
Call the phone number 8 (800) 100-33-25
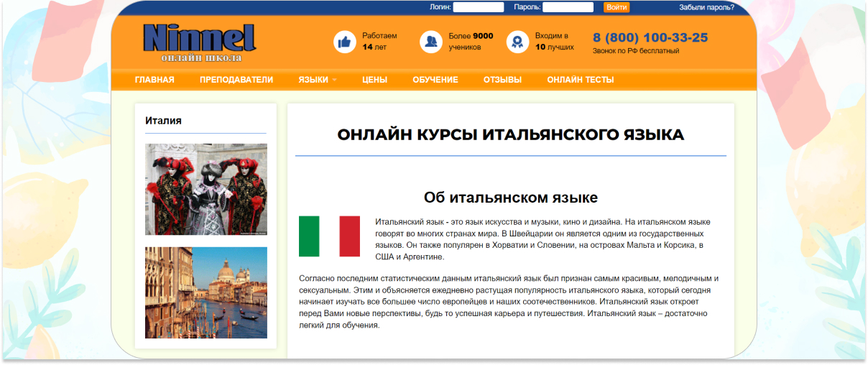coord(650,37)
